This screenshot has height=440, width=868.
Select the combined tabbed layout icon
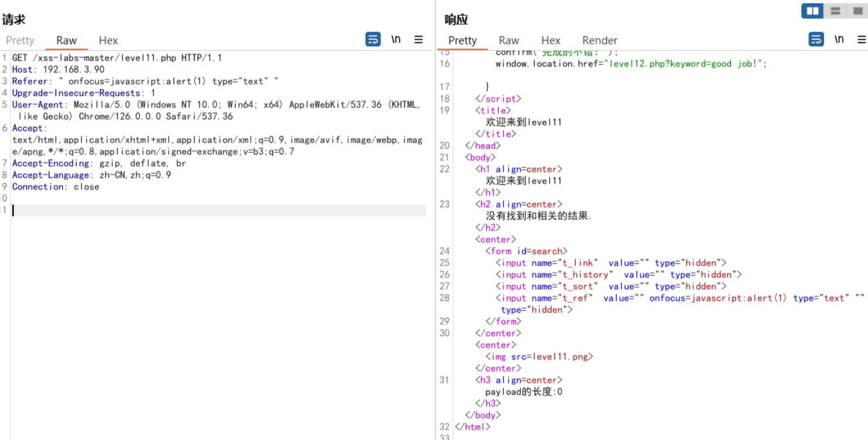coord(856,11)
